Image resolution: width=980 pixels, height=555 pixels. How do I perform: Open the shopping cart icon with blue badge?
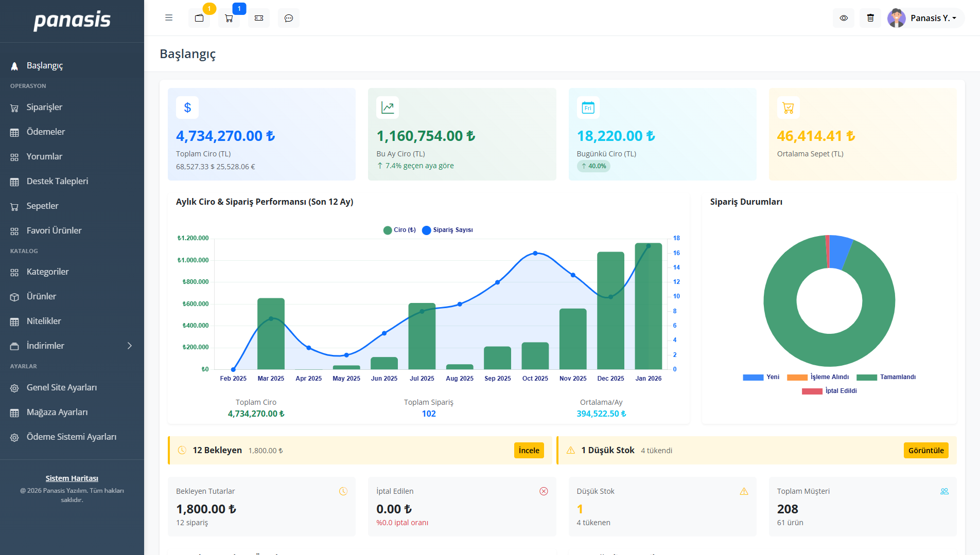point(229,17)
